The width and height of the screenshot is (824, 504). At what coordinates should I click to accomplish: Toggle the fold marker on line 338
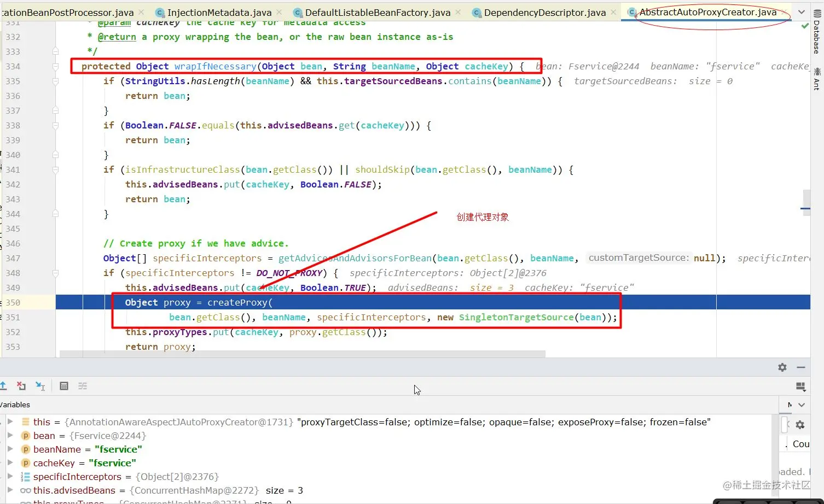(55, 126)
